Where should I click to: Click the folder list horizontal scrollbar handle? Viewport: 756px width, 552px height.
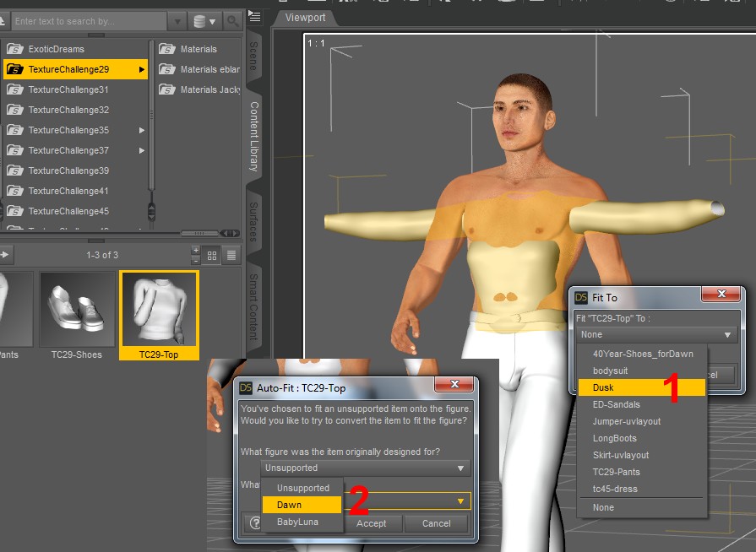pos(199,233)
